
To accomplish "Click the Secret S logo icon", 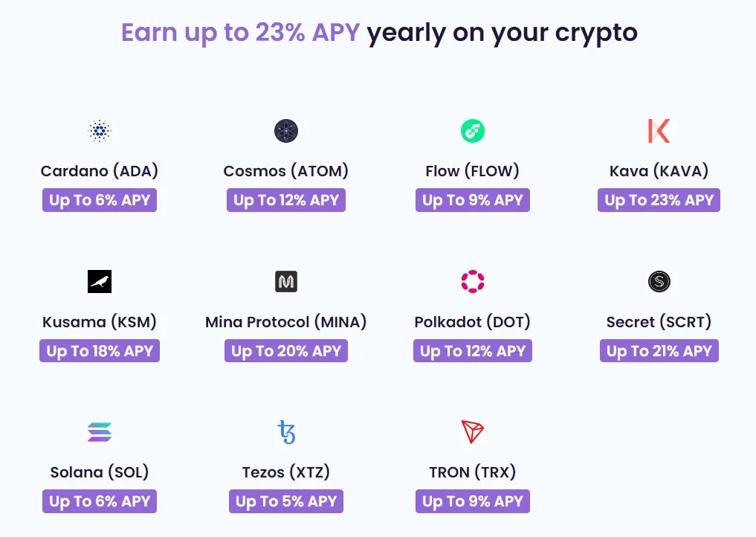I will click(659, 281).
